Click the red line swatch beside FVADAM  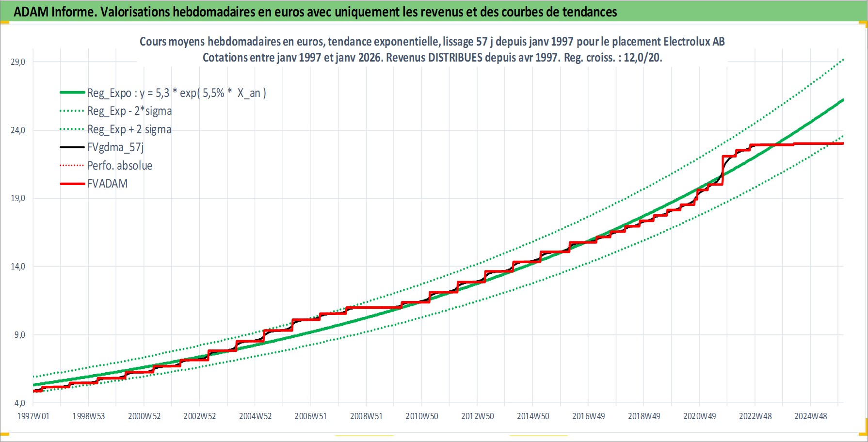tap(72, 184)
